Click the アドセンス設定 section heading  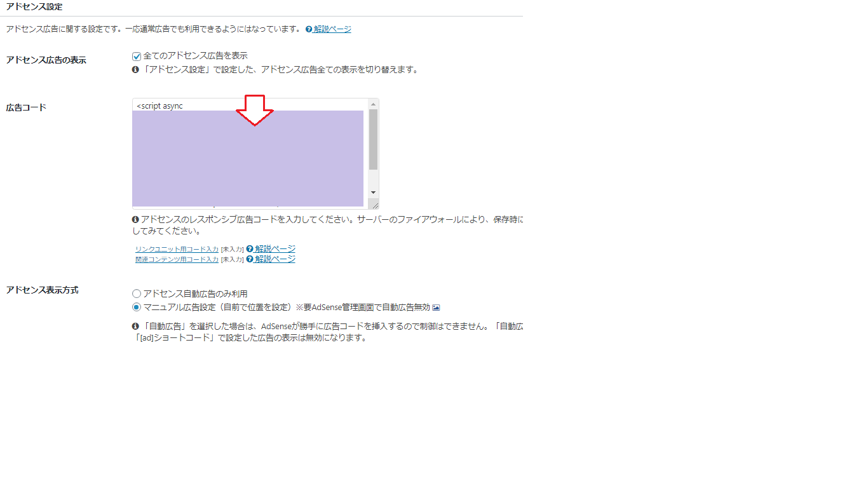[34, 6]
